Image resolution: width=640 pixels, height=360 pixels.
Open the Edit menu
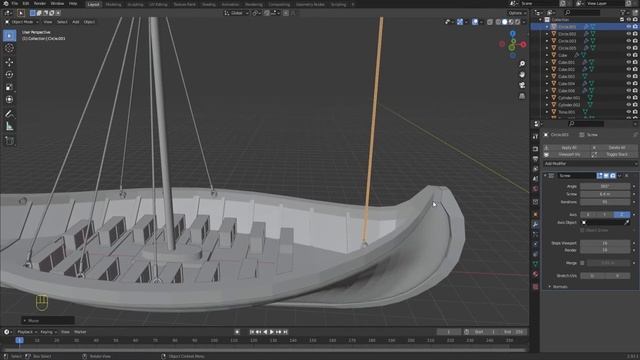click(26, 4)
